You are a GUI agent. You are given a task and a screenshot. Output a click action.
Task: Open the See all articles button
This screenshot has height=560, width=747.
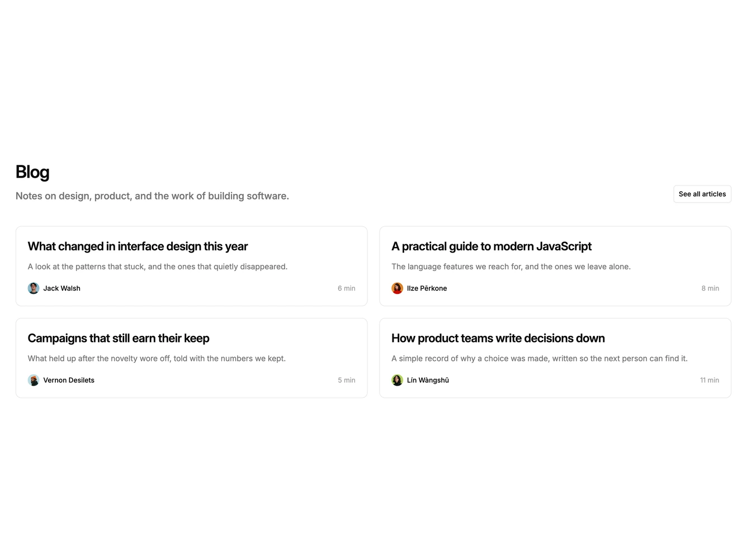(702, 194)
